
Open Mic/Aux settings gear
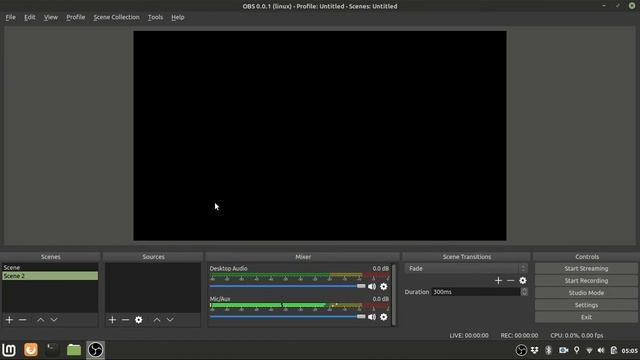tap(384, 317)
